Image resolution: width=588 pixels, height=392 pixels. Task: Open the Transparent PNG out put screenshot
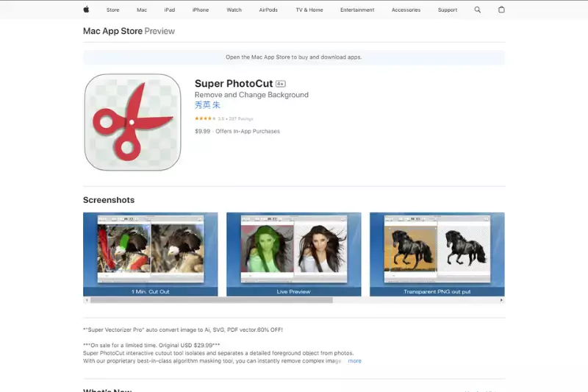437,254
